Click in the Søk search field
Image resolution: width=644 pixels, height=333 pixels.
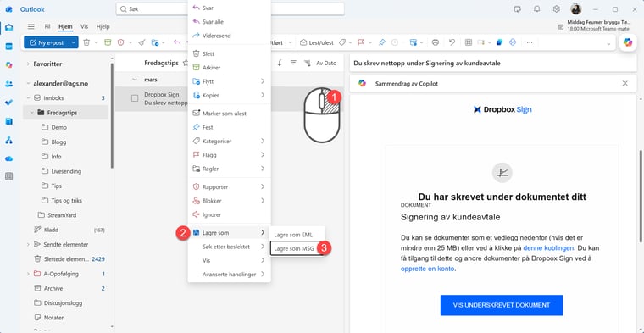[x=230, y=8]
